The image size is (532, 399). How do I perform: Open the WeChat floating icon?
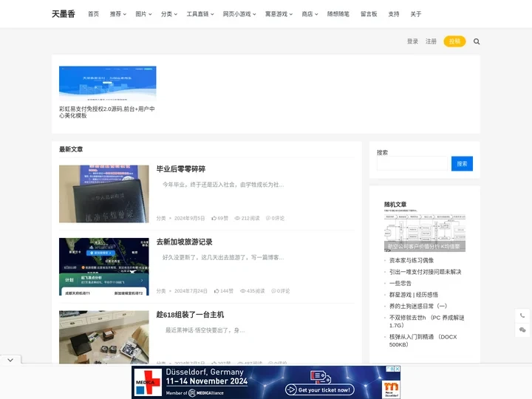point(522,330)
